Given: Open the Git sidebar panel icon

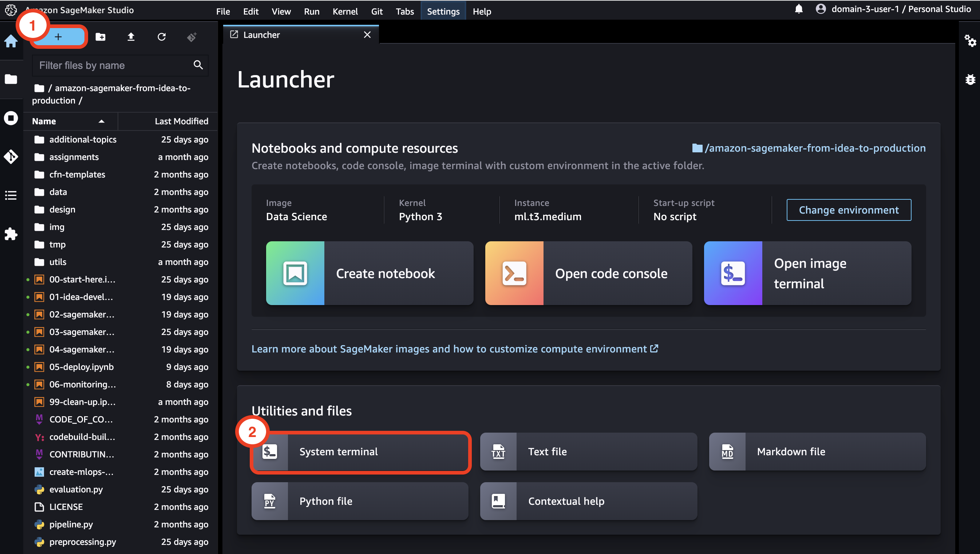Looking at the screenshot, I should click(11, 156).
